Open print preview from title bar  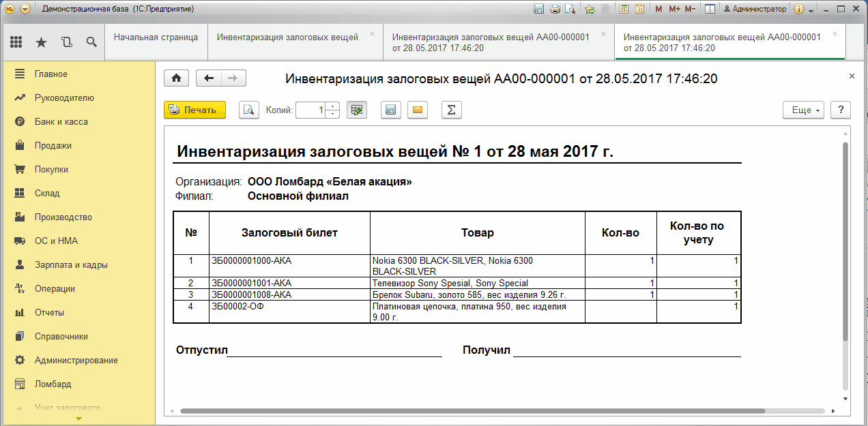coord(570,10)
